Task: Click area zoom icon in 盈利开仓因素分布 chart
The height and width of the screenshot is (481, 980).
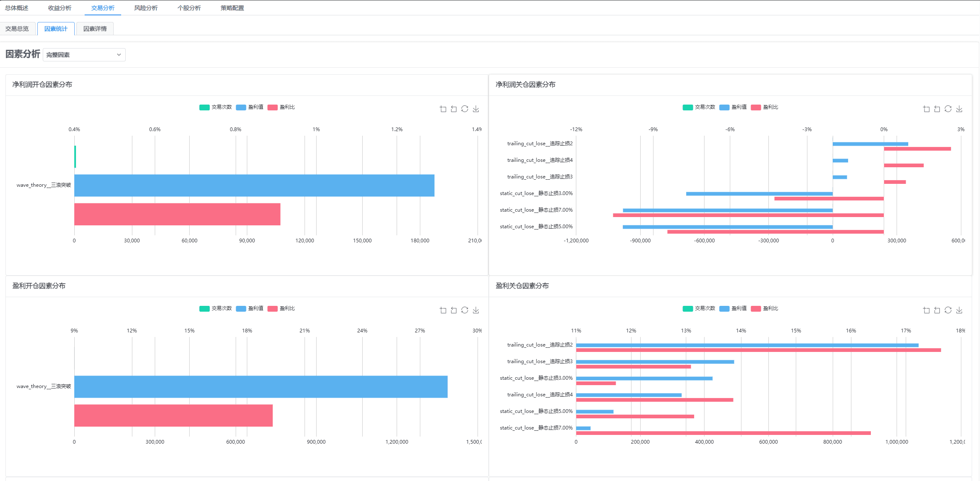Action: (443, 310)
